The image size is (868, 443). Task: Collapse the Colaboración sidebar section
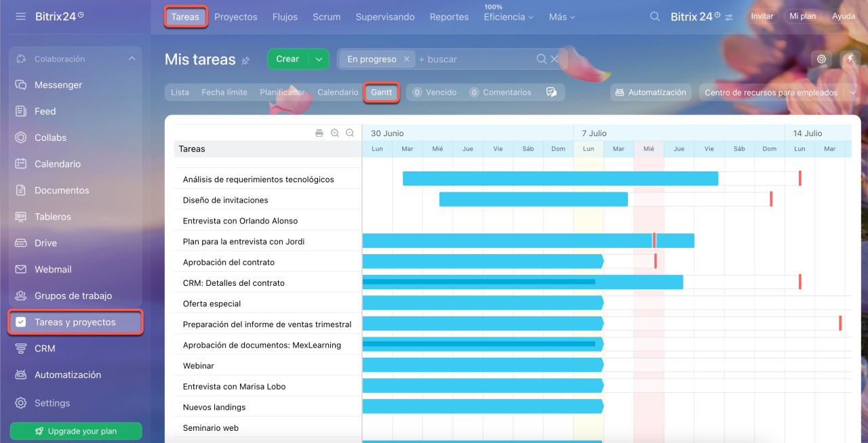(132, 59)
